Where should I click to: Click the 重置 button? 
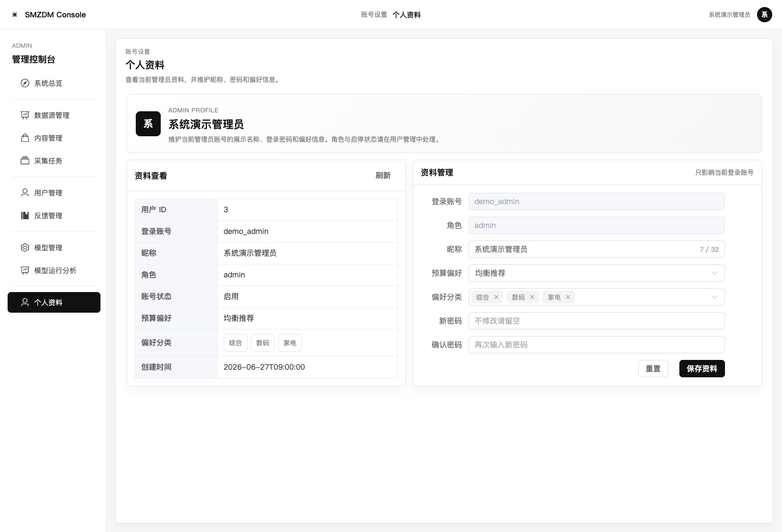tap(653, 369)
